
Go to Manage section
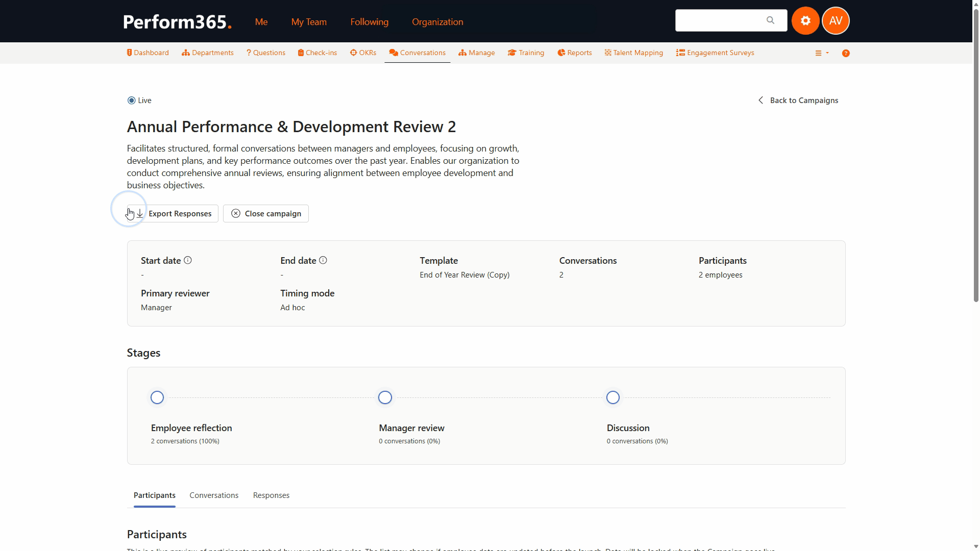(477, 53)
